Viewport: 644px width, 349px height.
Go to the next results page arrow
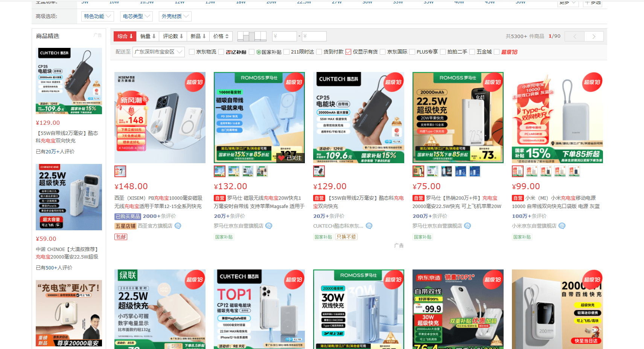point(594,37)
